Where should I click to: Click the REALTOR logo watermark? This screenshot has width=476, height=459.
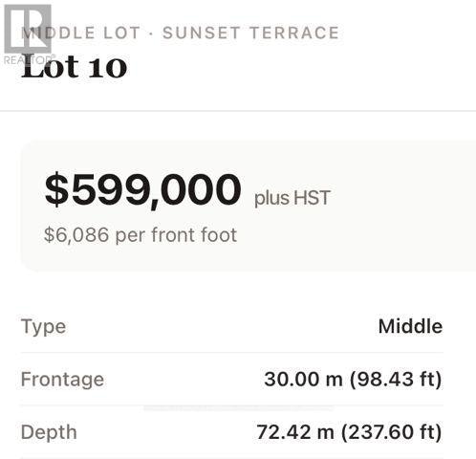28,34
